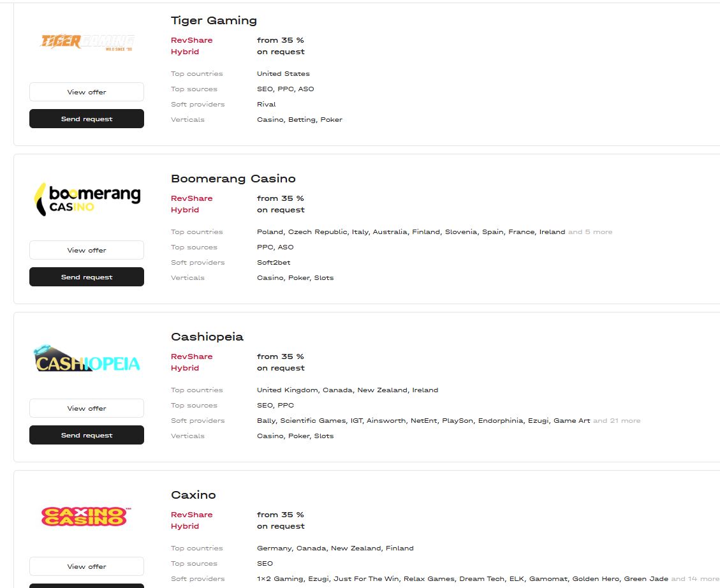
Task: Expand 'and 21 more' soft providers for Cashiopeia
Action: coord(617,420)
